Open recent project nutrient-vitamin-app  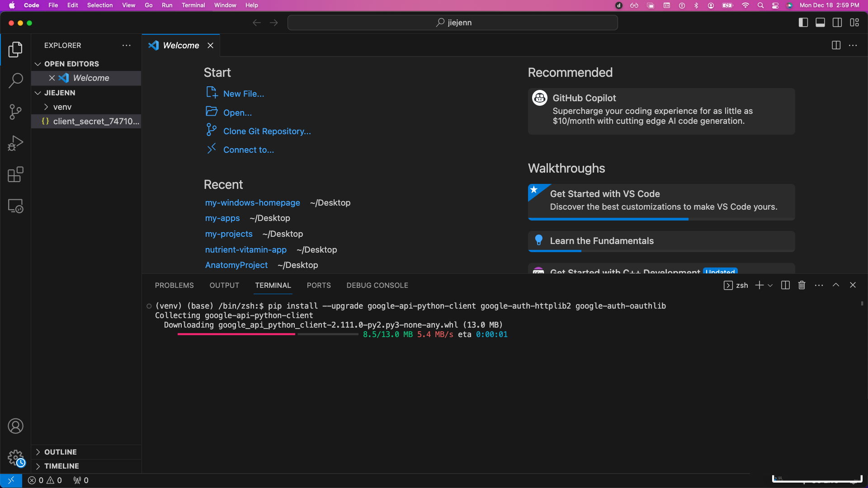pyautogui.click(x=245, y=249)
